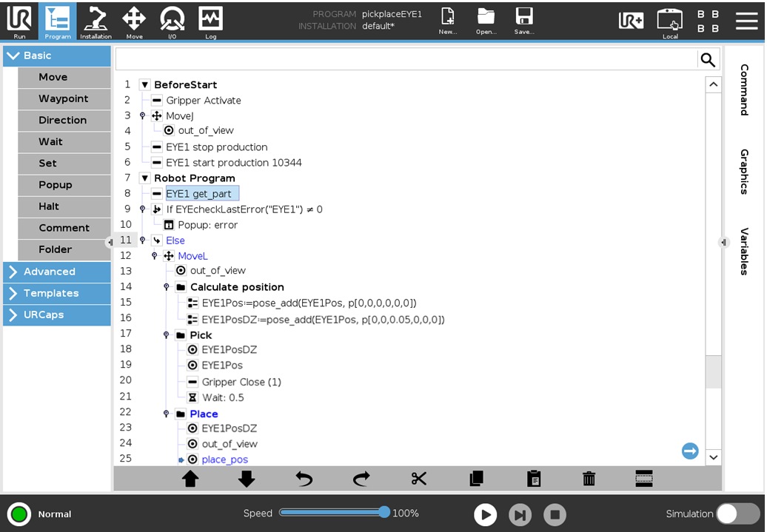Expand the URCaps category
The width and height of the screenshot is (767, 532).
point(57,315)
